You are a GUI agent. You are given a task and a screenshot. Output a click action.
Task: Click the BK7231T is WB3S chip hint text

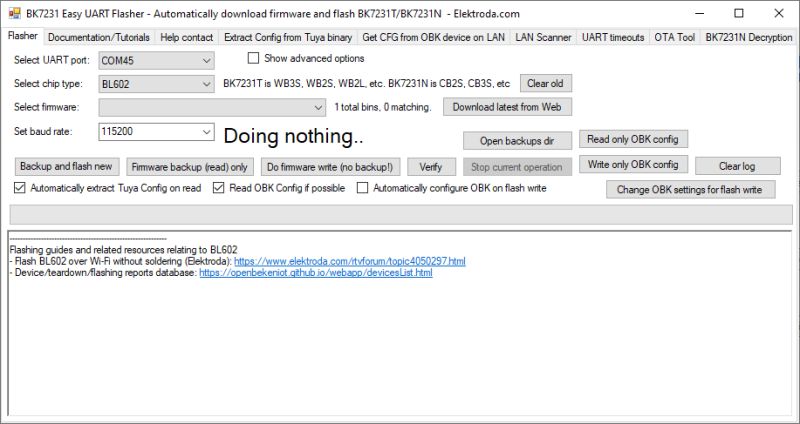click(366, 84)
